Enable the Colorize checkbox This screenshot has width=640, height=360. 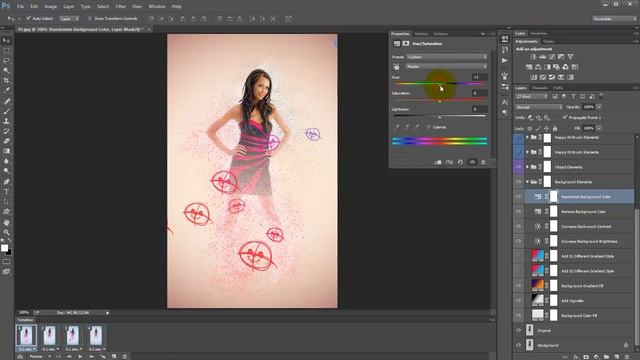pos(428,127)
